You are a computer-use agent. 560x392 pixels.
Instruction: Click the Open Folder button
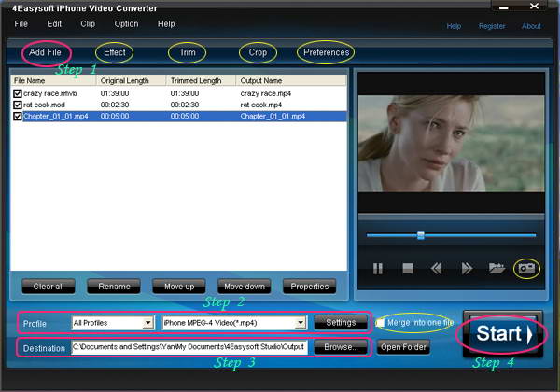[x=403, y=347]
